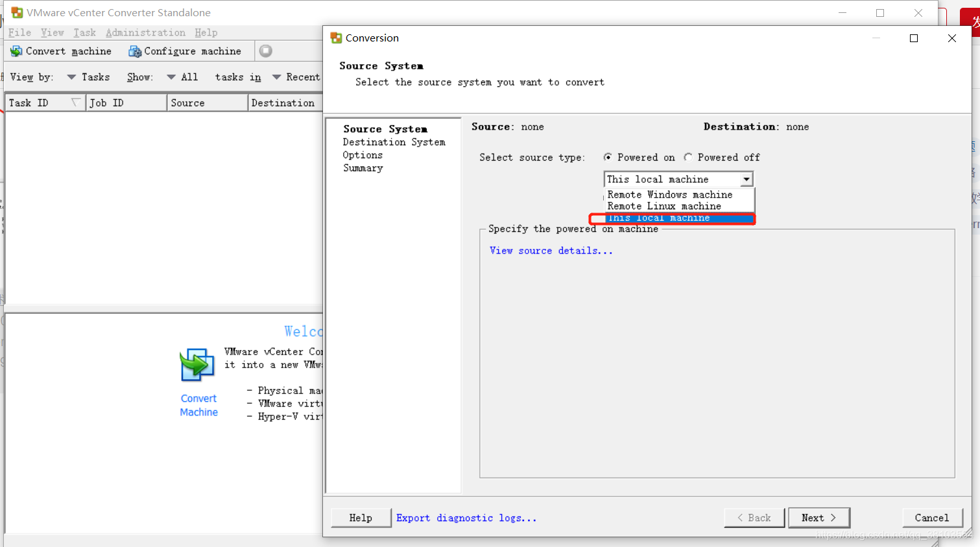This screenshot has width=980, height=547.
Task: Open the source type combo box arrow
Action: coord(747,180)
